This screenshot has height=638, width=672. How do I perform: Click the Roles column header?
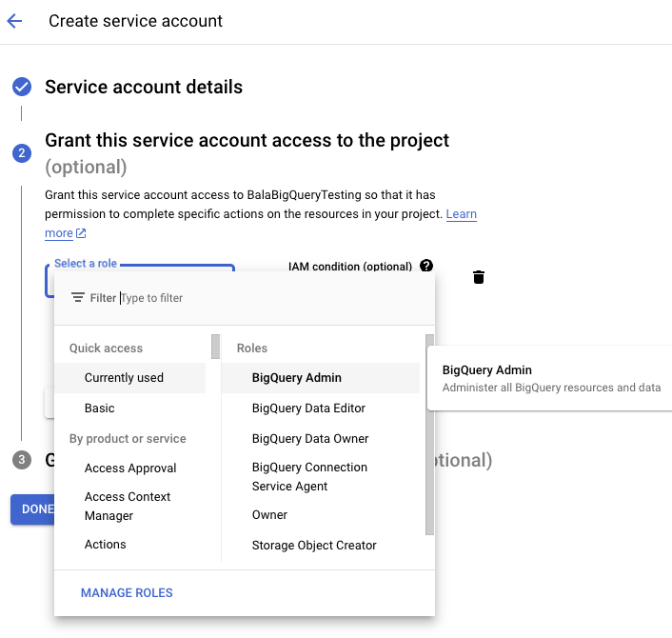pyautogui.click(x=252, y=348)
